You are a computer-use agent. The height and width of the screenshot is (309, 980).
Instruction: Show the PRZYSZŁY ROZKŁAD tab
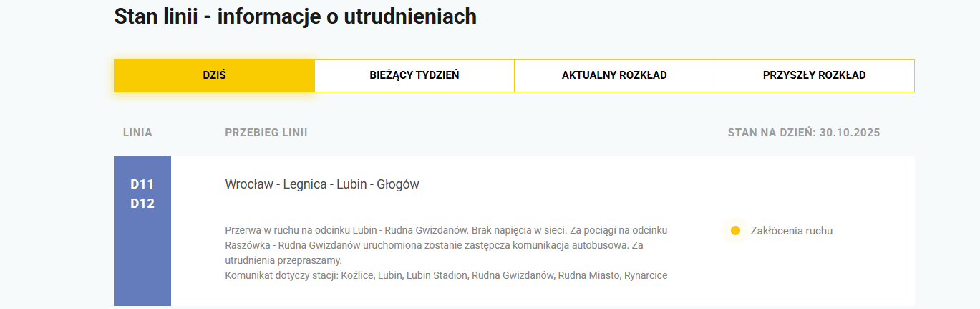(814, 75)
